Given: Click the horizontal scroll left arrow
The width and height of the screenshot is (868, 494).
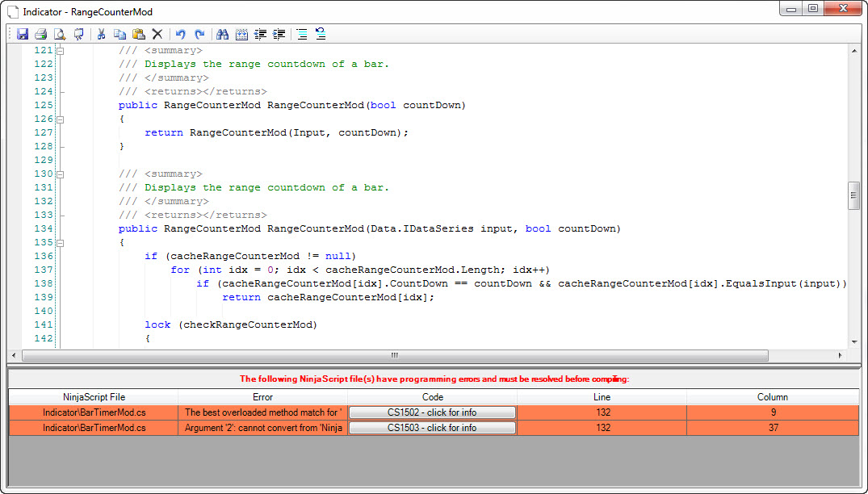Looking at the screenshot, I should point(15,355).
